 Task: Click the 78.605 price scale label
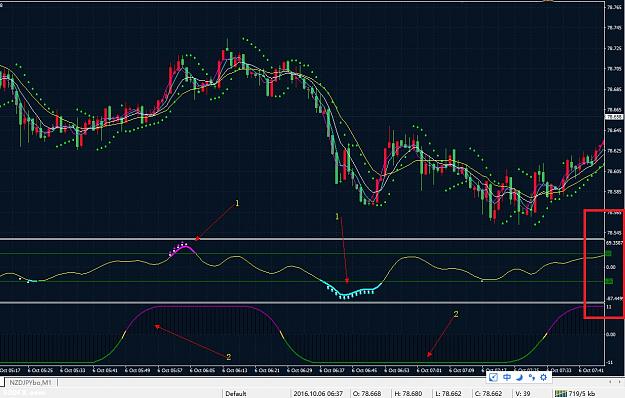click(x=614, y=171)
